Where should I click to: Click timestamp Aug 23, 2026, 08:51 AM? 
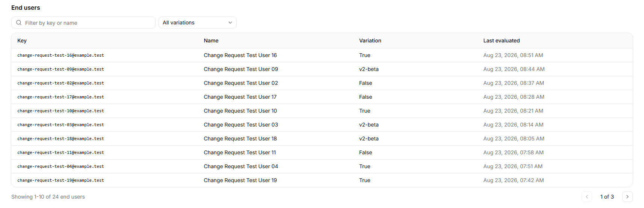click(513, 55)
